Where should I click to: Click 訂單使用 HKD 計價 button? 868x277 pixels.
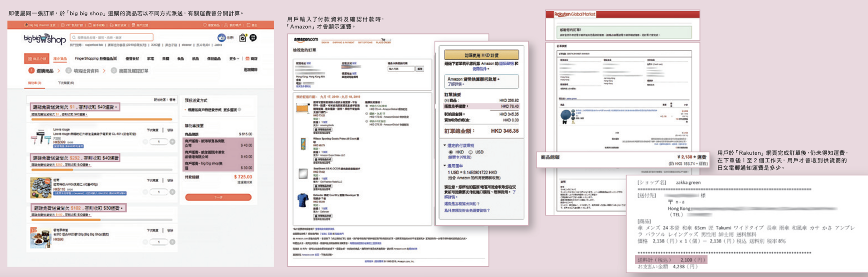[x=481, y=55]
